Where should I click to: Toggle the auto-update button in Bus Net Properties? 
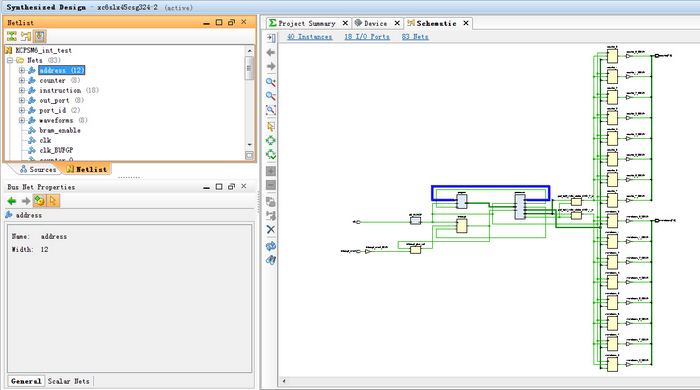[x=39, y=201]
